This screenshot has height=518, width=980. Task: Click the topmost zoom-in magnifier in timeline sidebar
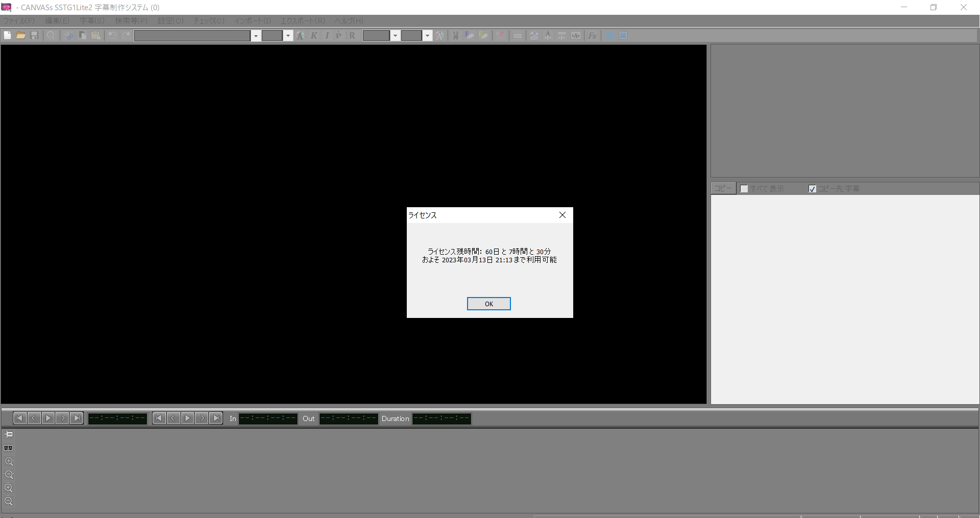tap(9, 461)
